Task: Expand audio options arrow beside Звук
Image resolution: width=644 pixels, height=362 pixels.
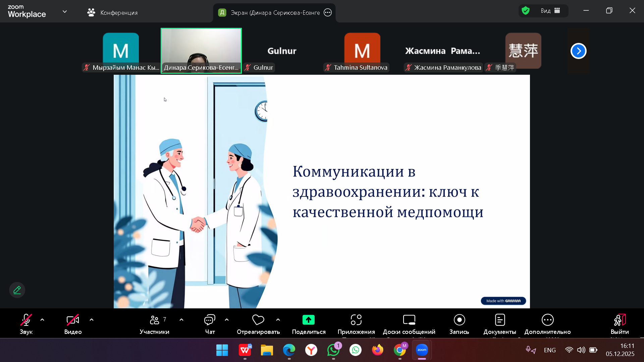Action: (x=42, y=320)
